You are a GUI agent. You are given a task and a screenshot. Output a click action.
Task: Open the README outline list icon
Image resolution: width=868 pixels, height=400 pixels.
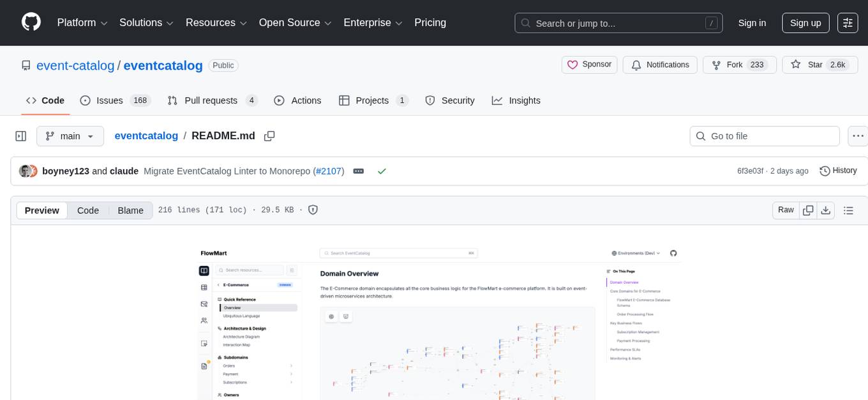(x=848, y=210)
